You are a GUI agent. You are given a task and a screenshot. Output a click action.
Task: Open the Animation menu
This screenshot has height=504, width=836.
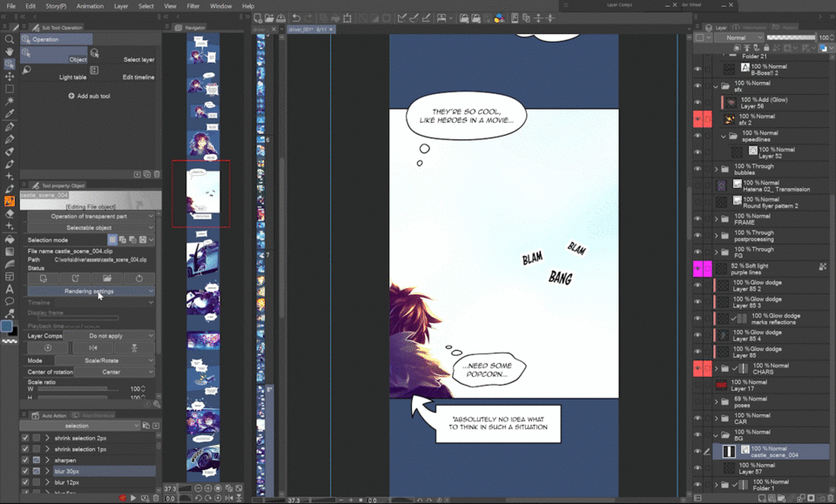pyautogui.click(x=89, y=6)
